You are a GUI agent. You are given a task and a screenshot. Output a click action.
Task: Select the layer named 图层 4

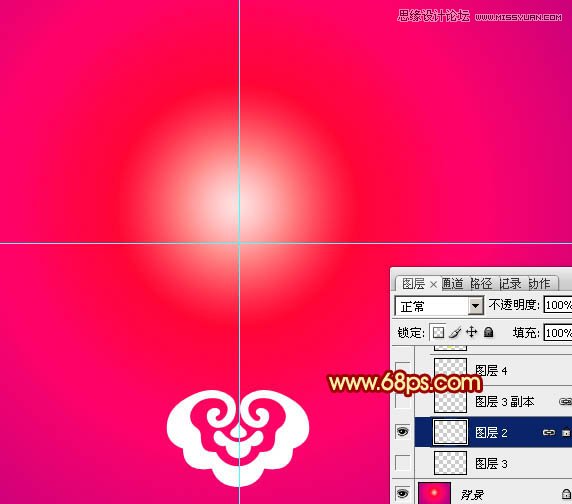coord(491,371)
